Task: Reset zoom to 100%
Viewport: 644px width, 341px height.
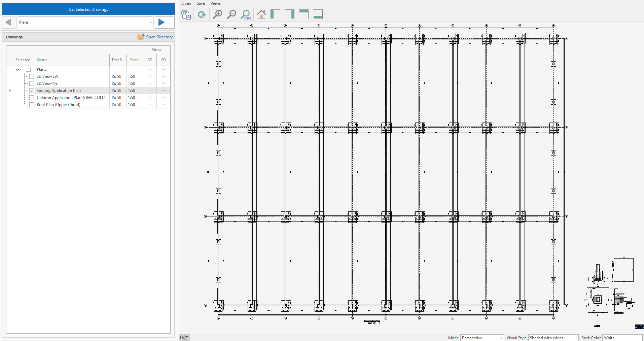Action: [x=246, y=14]
